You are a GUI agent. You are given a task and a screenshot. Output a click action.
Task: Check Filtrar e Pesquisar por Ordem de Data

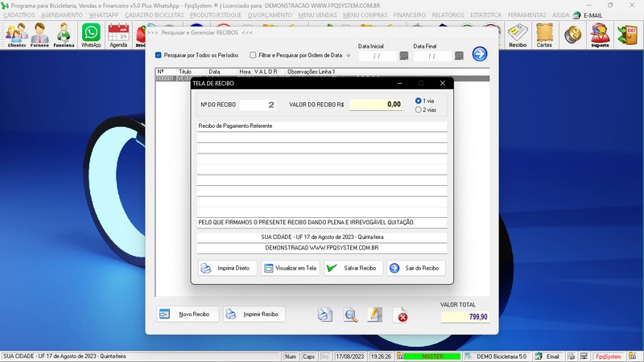click(x=253, y=55)
